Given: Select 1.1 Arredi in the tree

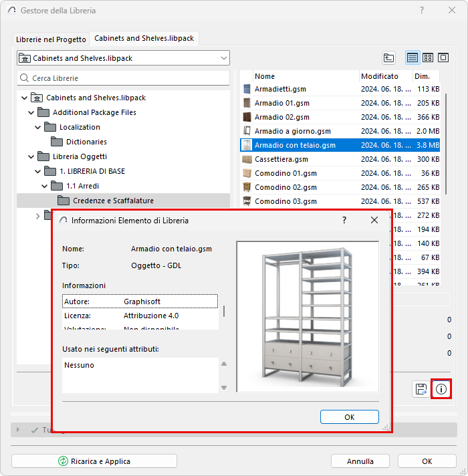Looking at the screenshot, I should (82, 186).
